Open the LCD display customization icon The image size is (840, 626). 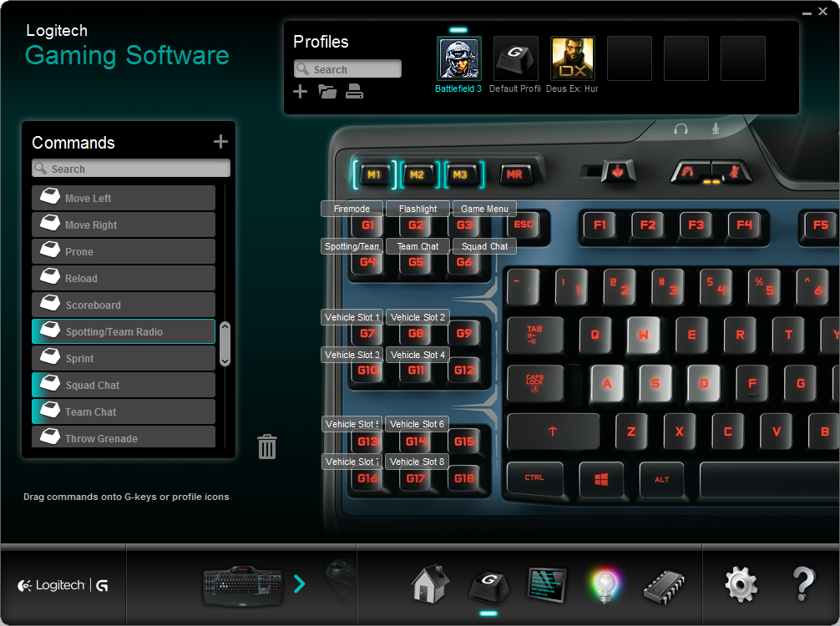coord(546,585)
